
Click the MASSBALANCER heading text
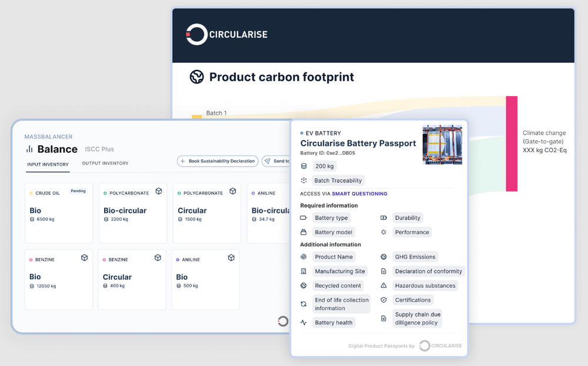click(x=48, y=137)
